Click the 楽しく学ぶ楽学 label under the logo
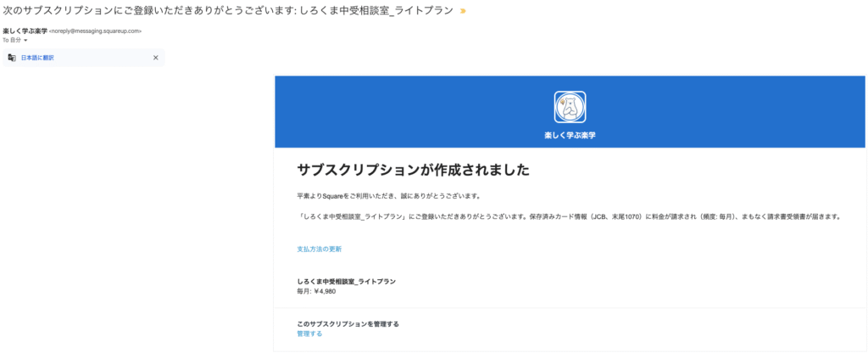The width and height of the screenshot is (868, 353). (x=570, y=135)
